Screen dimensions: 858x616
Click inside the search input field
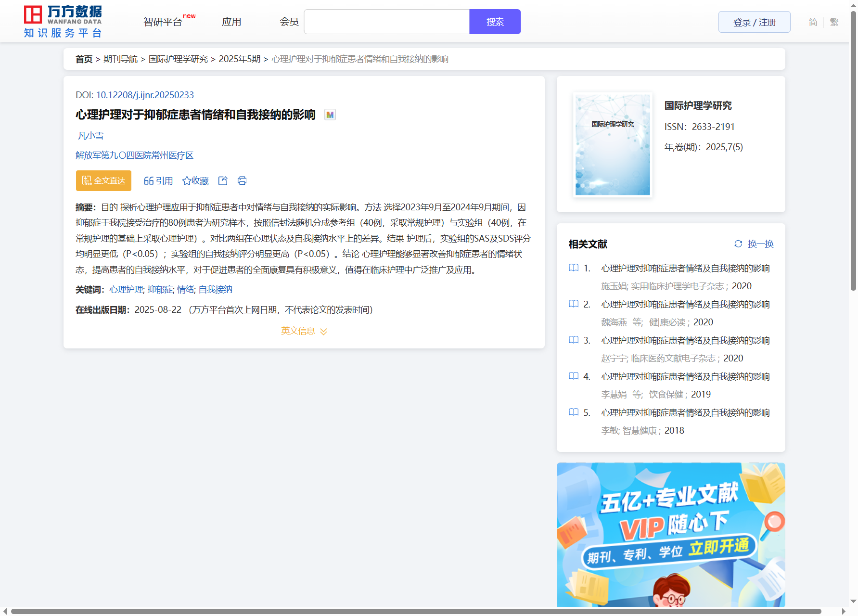pyautogui.click(x=386, y=22)
